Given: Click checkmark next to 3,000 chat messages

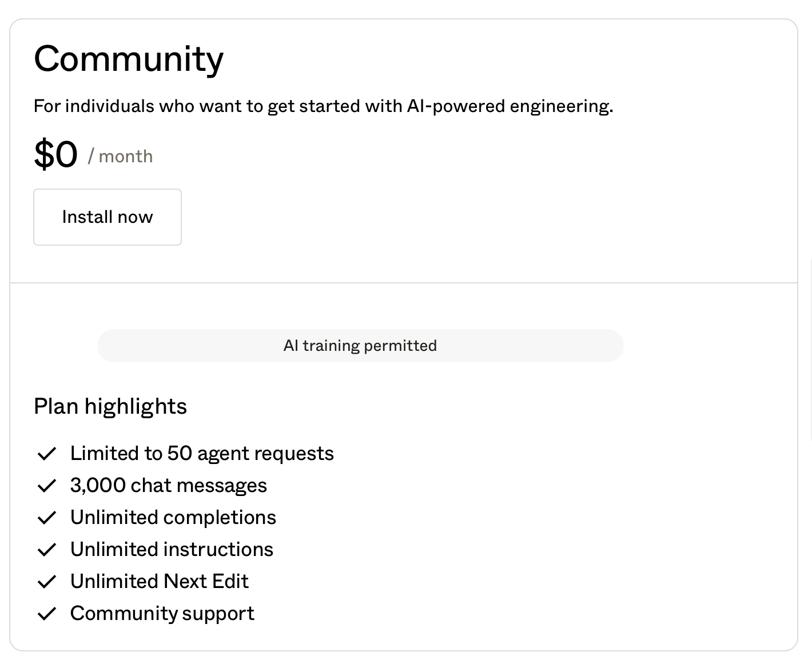Looking at the screenshot, I should (46, 486).
